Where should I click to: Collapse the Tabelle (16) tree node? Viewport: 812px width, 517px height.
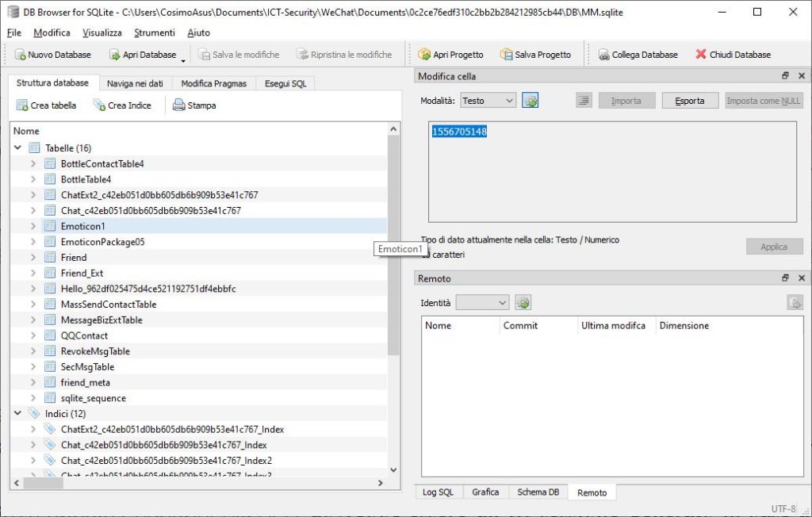point(17,147)
